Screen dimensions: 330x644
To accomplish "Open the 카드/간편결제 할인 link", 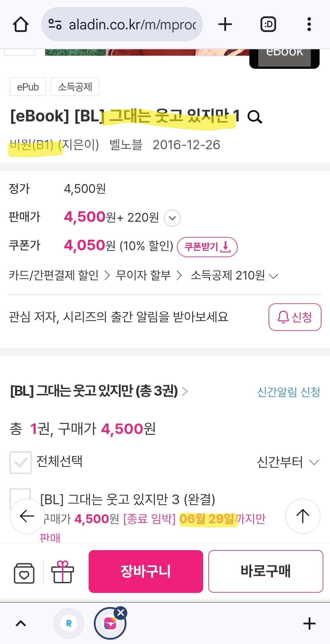I will (59, 276).
